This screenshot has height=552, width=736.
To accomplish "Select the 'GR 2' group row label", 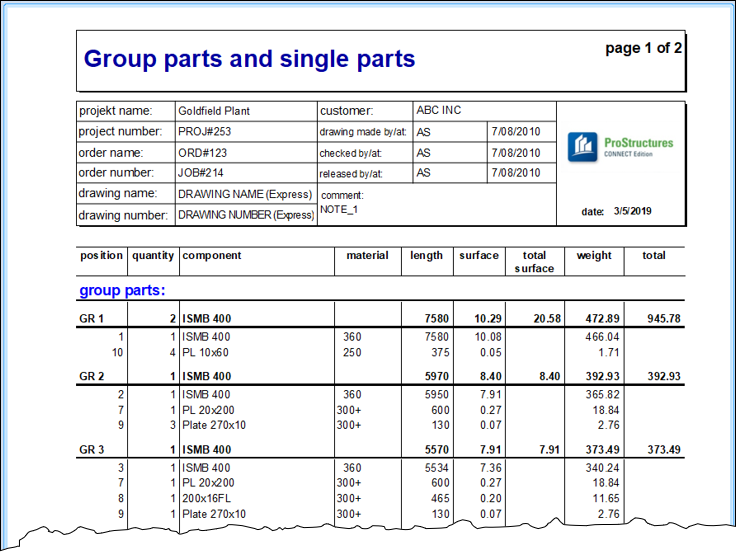I will tap(92, 376).
